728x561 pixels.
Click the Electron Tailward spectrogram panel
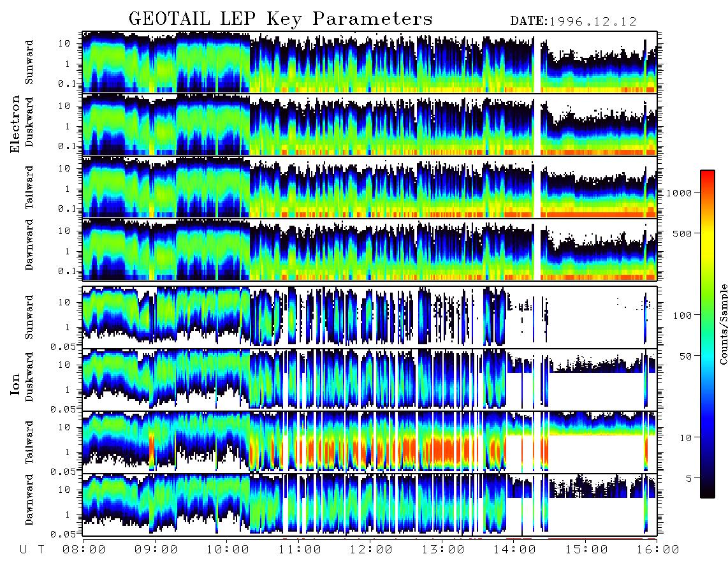pyautogui.click(x=370, y=187)
